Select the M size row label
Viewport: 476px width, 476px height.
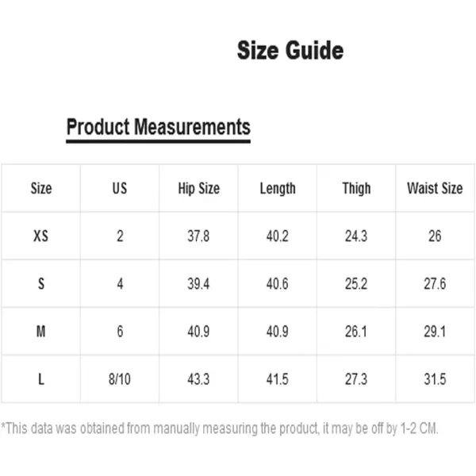[x=41, y=332]
